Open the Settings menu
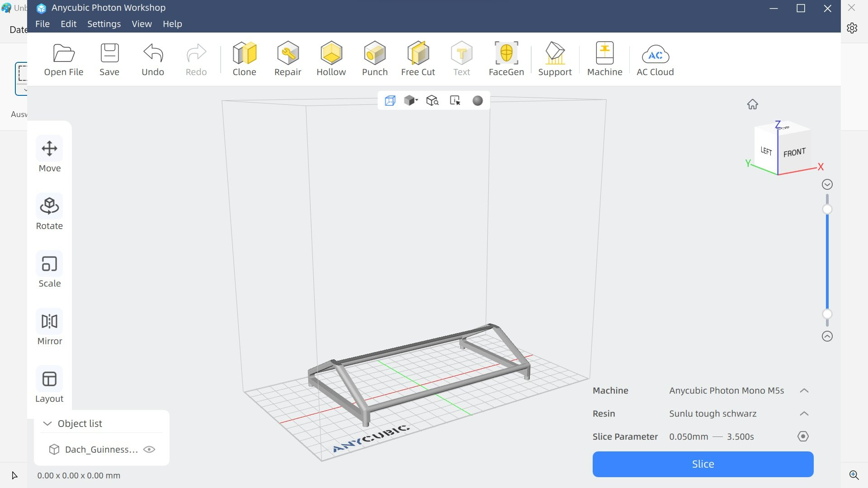 pyautogui.click(x=104, y=24)
